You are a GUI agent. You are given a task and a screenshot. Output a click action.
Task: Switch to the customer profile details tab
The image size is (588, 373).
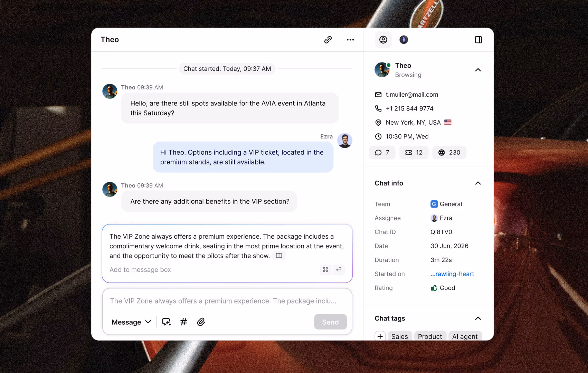(x=383, y=40)
